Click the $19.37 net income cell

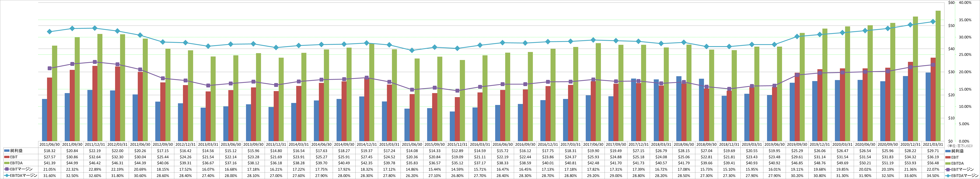(367, 151)
